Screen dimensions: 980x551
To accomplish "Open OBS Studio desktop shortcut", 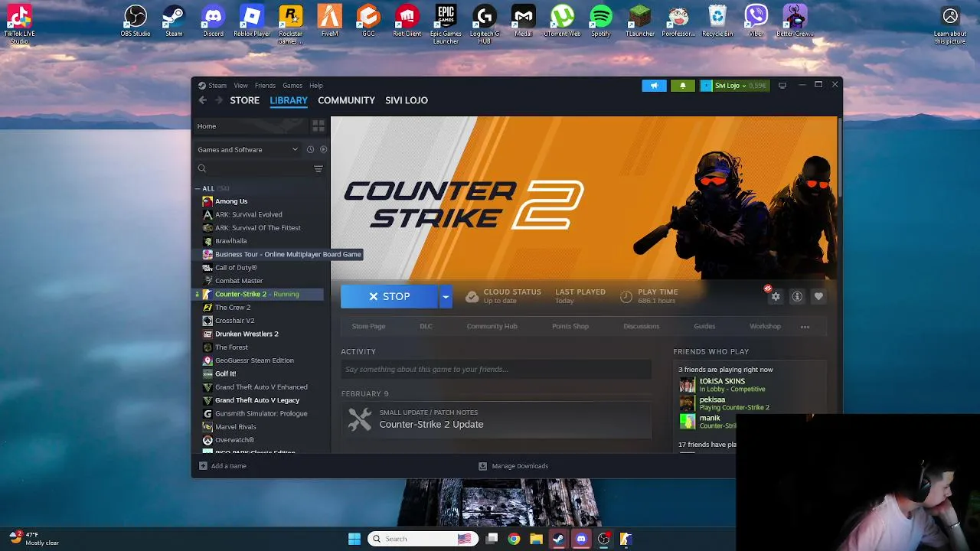I will coord(136,21).
